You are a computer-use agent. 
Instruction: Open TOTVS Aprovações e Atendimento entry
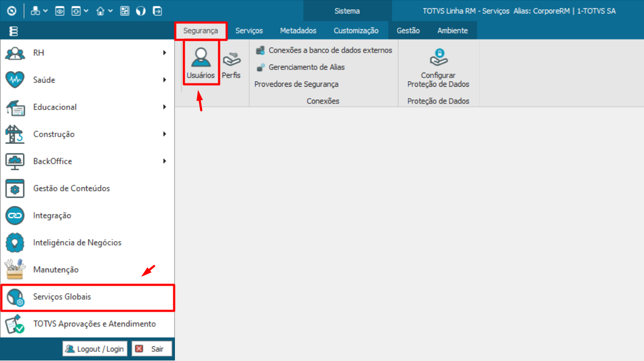[88, 324]
